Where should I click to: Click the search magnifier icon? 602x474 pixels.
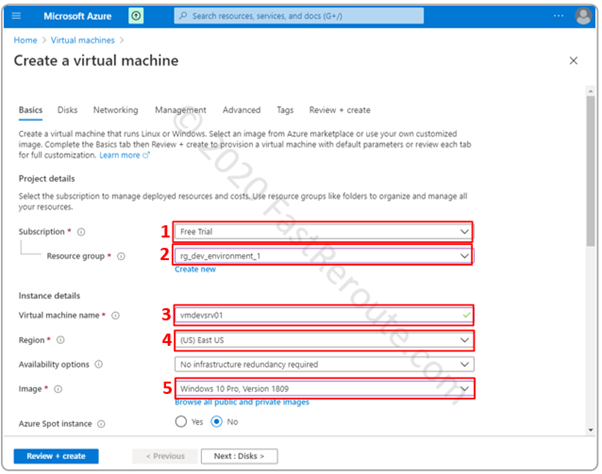click(184, 16)
